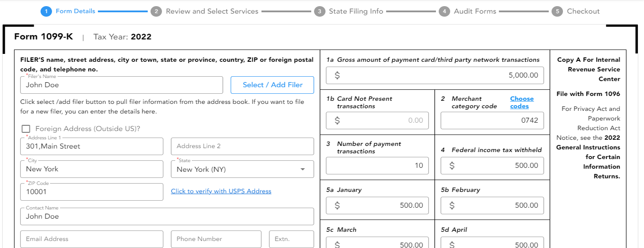This screenshot has height=248, width=644.
Task: Focus the Address Line 1 field
Action: click(x=91, y=146)
